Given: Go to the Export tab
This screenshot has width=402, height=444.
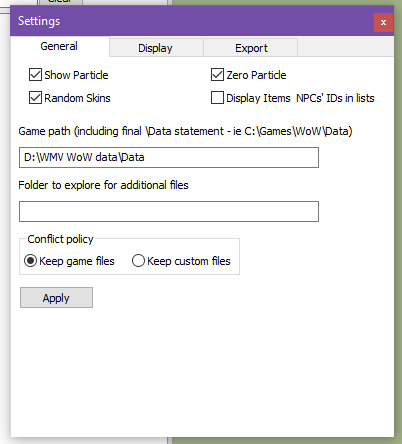Looking at the screenshot, I should tap(251, 48).
